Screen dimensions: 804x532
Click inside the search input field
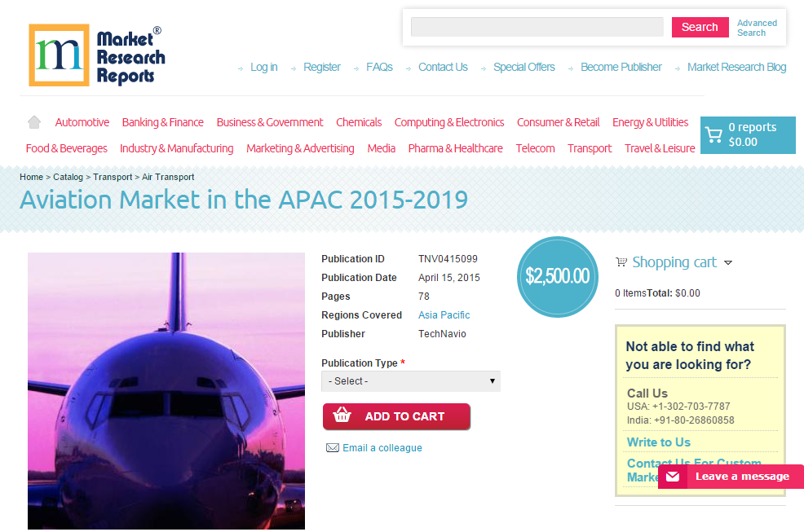click(x=537, y=27)
